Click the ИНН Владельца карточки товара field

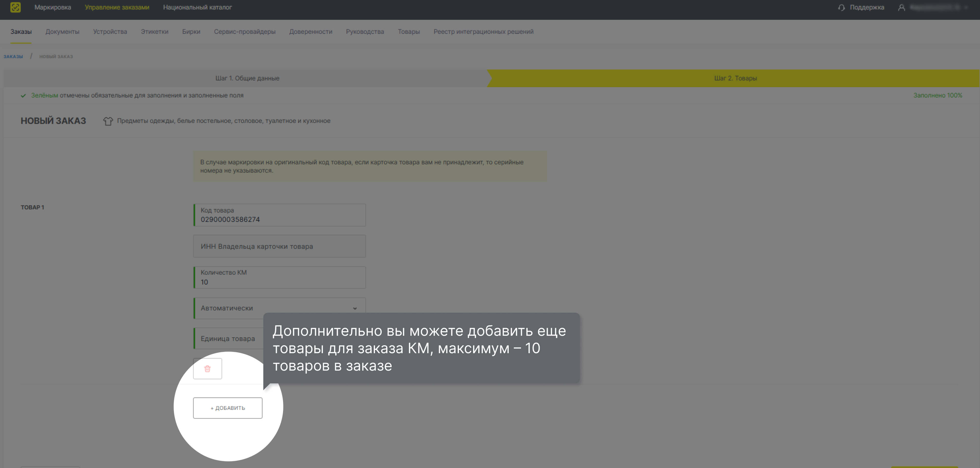click(280, 246)
